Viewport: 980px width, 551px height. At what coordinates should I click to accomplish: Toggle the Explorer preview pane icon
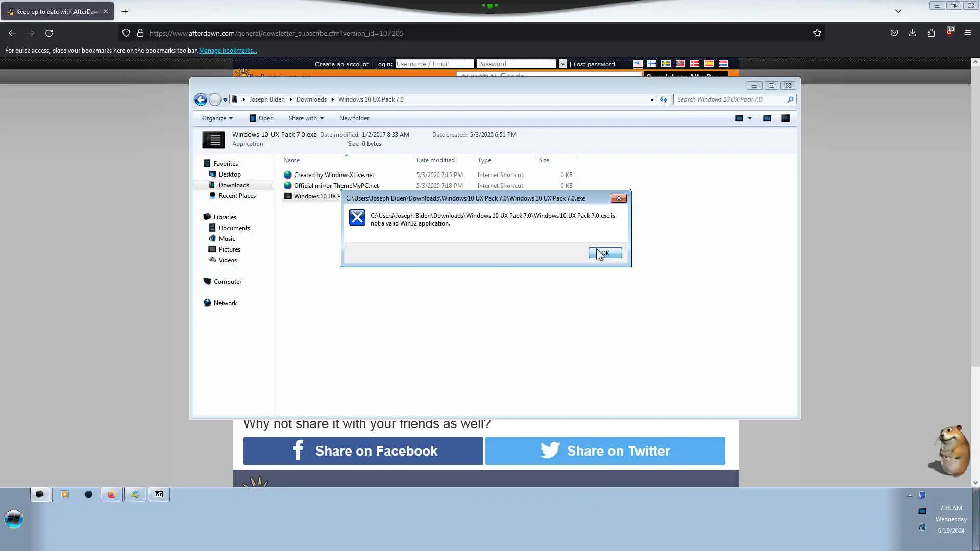pyautogui.click(x=767, y=118)
